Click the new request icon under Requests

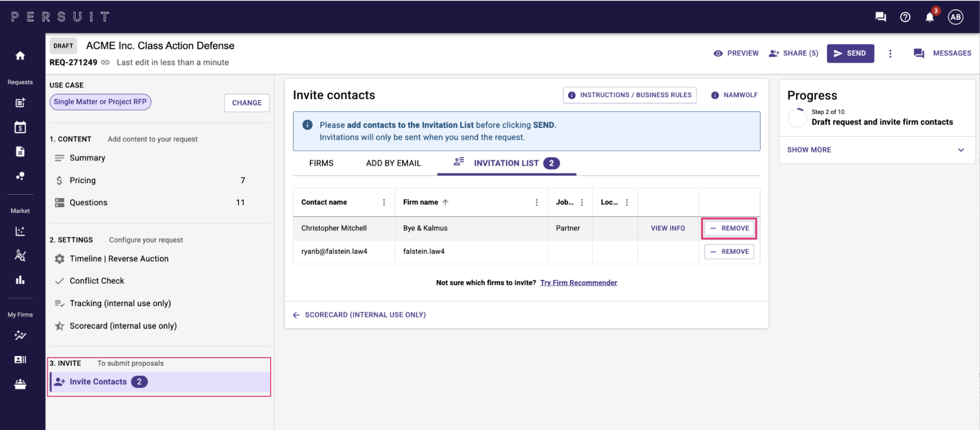pyautogui.click(x=20, y=102)
